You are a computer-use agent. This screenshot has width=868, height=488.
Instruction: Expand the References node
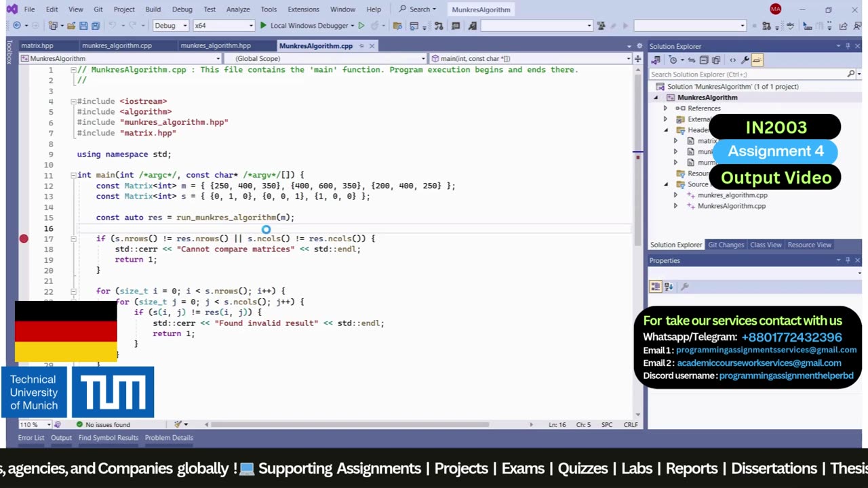pyautogui.click(x=665, y=108)
